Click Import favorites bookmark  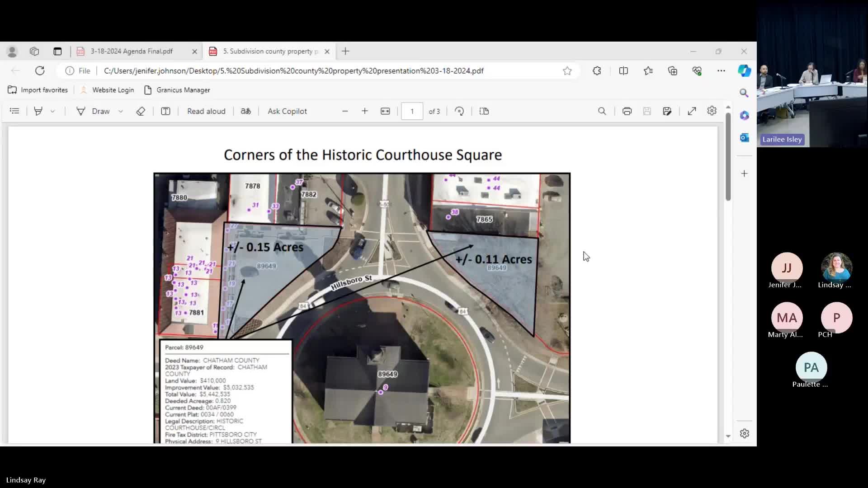(x=38, y=90)
